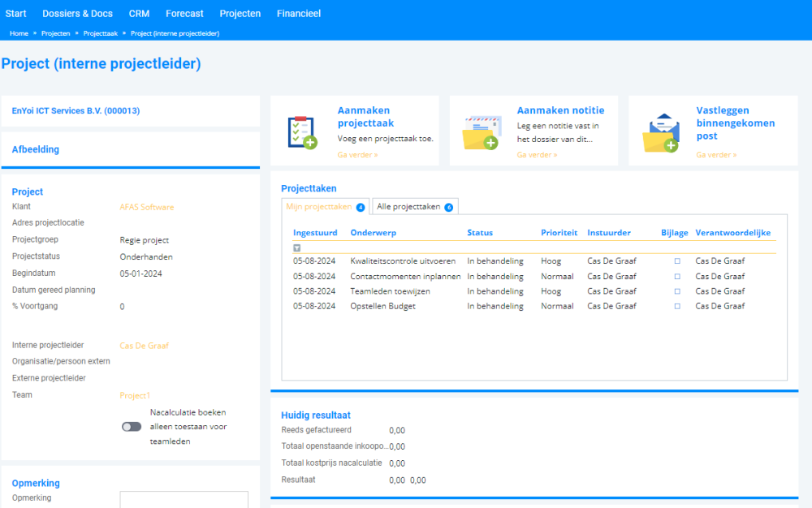Viewport: 812px width, 508px height.
Task: Go to Projecten in breadcrumb
Action: click(x=55, y=33)
